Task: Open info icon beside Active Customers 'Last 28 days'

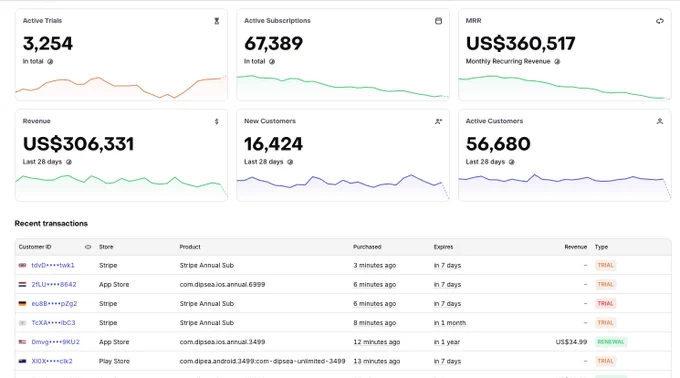Action: point(512,162)
